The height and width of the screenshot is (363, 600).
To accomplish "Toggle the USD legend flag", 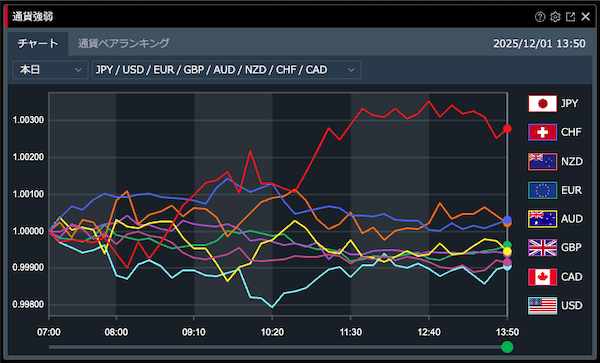I will 543,305.
